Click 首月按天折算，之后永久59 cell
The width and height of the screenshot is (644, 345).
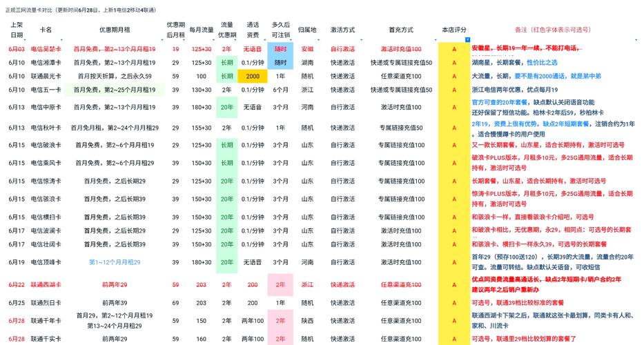pyautogui.click(x=115, y=76)
